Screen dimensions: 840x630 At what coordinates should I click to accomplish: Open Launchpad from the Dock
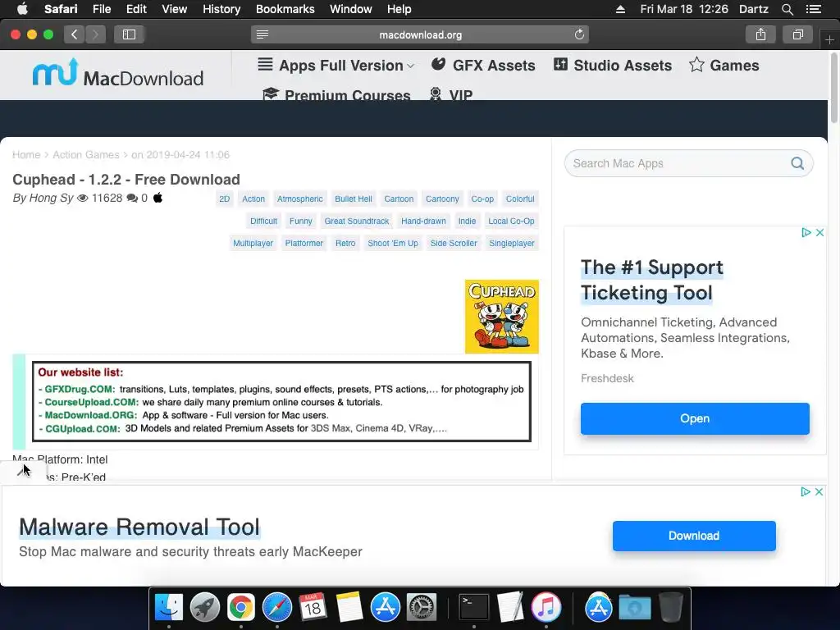204,608
